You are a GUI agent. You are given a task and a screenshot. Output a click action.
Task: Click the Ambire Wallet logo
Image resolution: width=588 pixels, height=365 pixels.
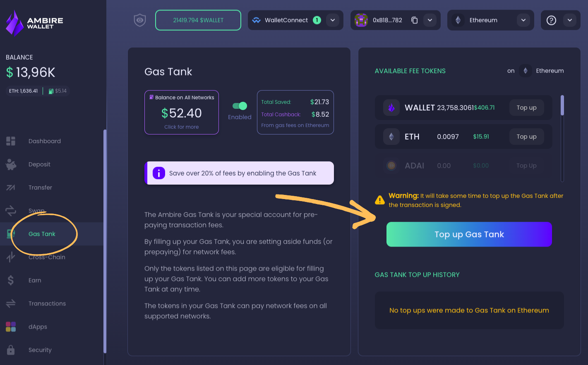35,23
